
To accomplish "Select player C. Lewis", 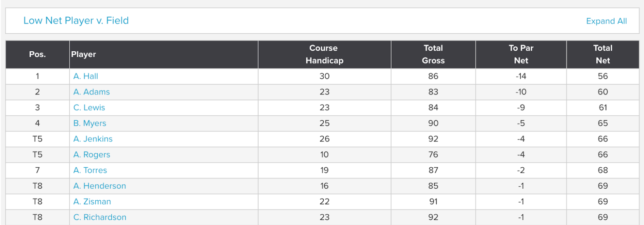I will pyautogui.click(x=89, y=108).
